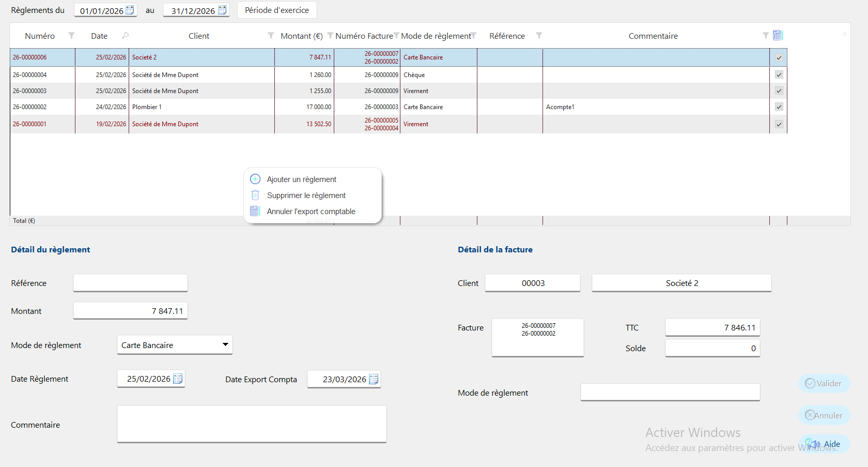Expand the Mode de règlement Carte Bancaire dropdown
The width and height of the screenshot is (868, 467).
(x=225, y=344)
